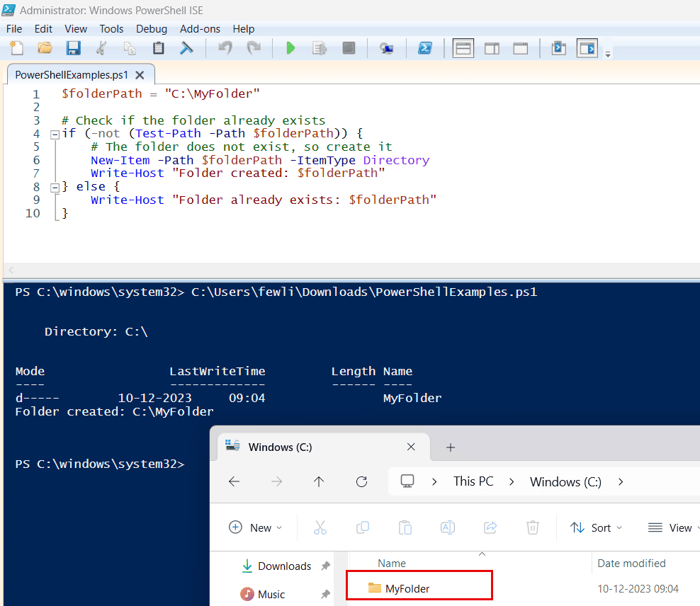The height and width of the screenshot is (606, 700).
Task: Show script pane maximized layout icon
Action: point(521,48)
